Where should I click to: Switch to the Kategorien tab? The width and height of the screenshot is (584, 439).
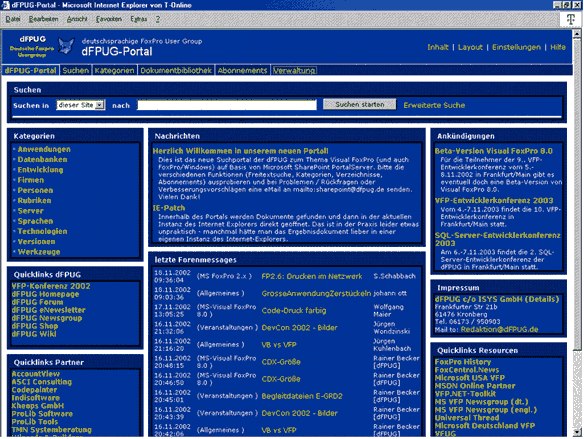pyautogui.click(x=114, y=70)
